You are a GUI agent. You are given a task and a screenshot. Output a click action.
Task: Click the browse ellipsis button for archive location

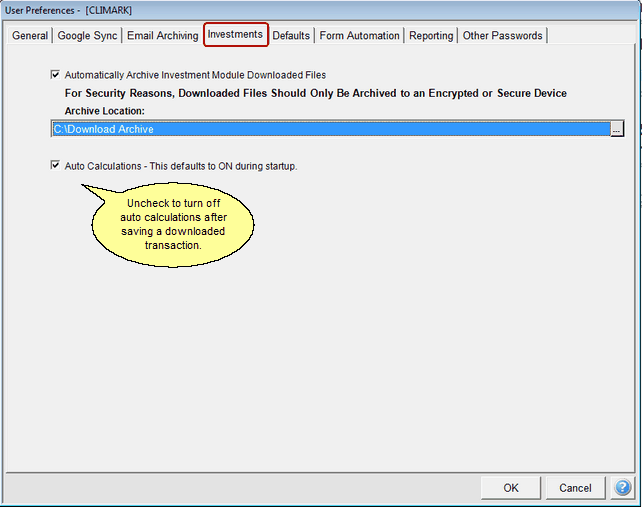pyautogui.click(x=617, y=129)
